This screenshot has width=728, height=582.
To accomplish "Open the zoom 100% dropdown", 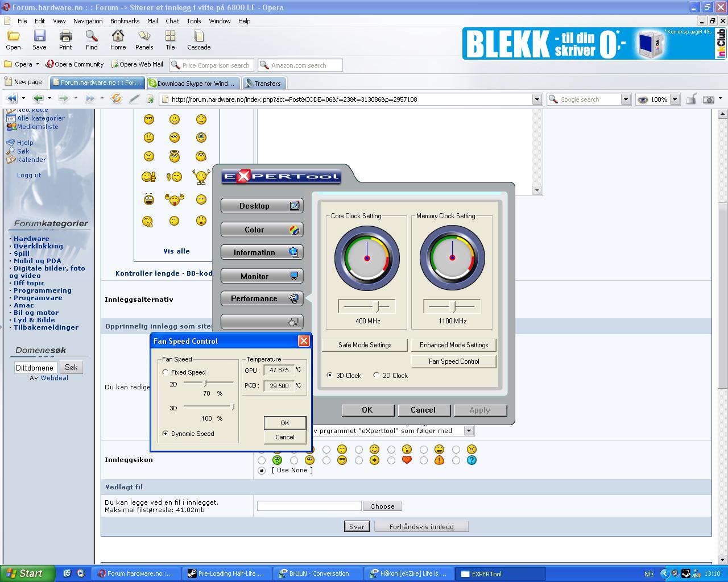I will click(x=675, y=99).
